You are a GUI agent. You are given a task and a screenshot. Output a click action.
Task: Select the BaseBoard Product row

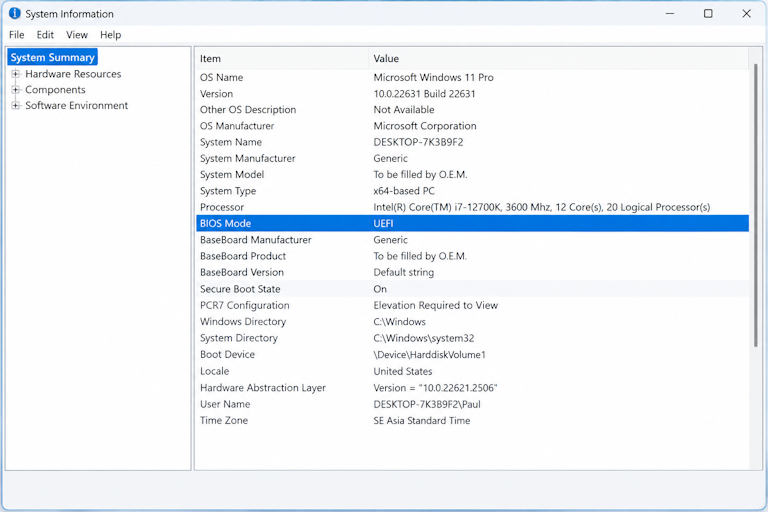tap(473, 256)
